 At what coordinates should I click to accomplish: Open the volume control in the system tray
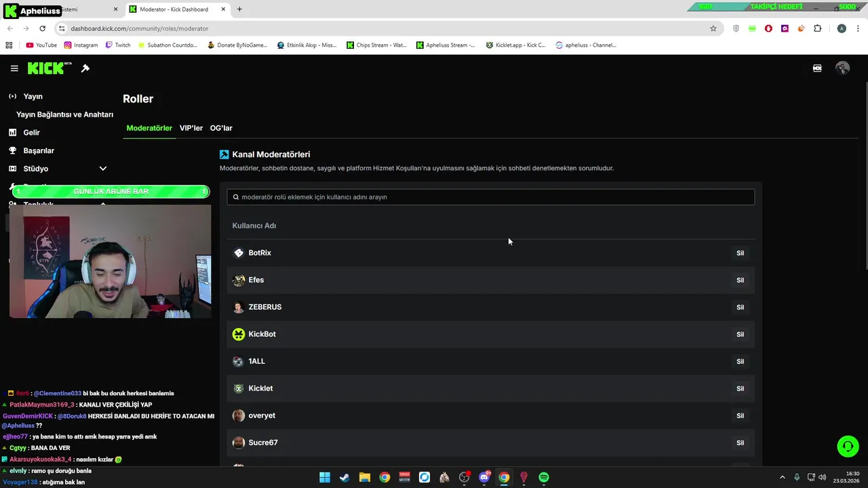(822, 477)
